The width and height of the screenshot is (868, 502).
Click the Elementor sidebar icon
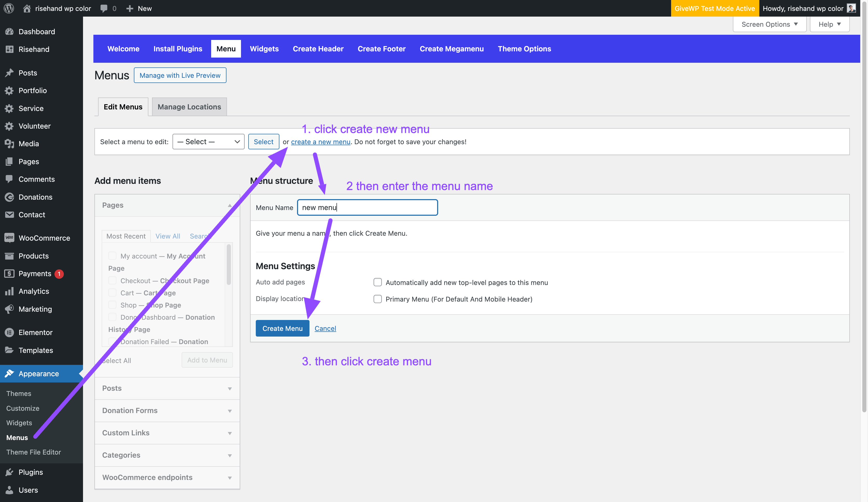[9, 332]
